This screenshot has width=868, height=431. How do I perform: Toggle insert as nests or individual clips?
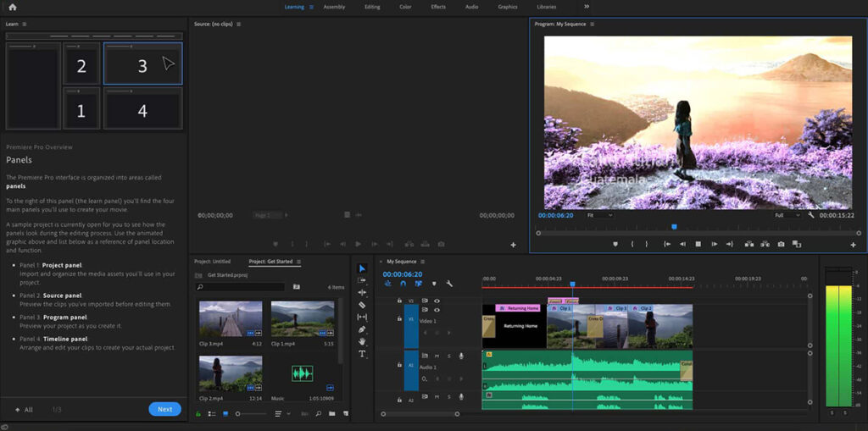[x=388, y=284]
